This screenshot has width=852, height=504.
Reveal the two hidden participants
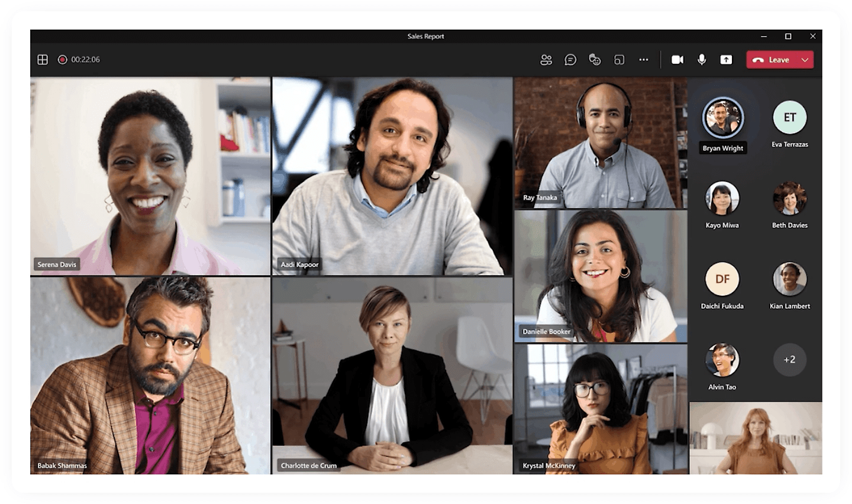click(789, 360)
